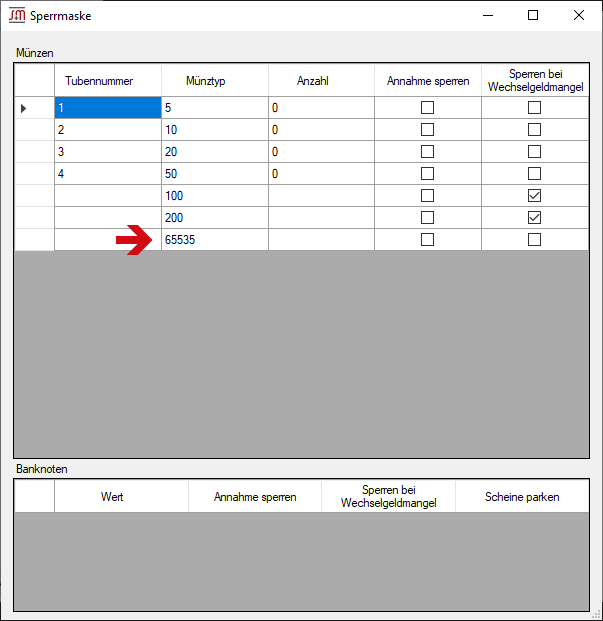Enable Annahme sperren for coin type 5
Image resolution: width=603 pixels, height=621 pixels.
(427, 108)
